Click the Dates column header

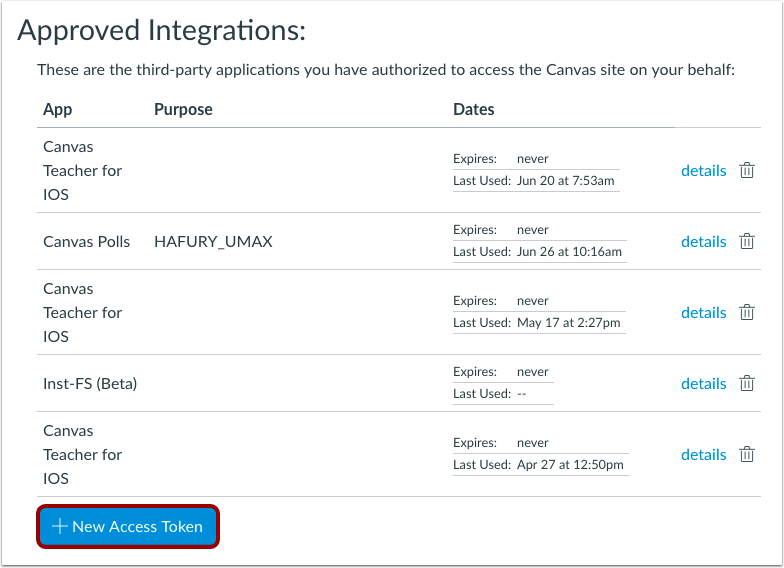474,110
